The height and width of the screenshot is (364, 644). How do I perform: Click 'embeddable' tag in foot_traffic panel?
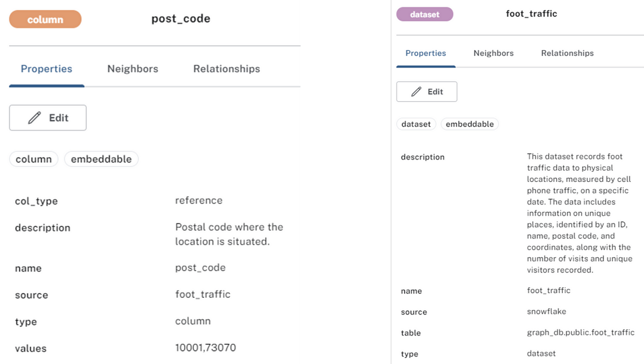(470, 124)
